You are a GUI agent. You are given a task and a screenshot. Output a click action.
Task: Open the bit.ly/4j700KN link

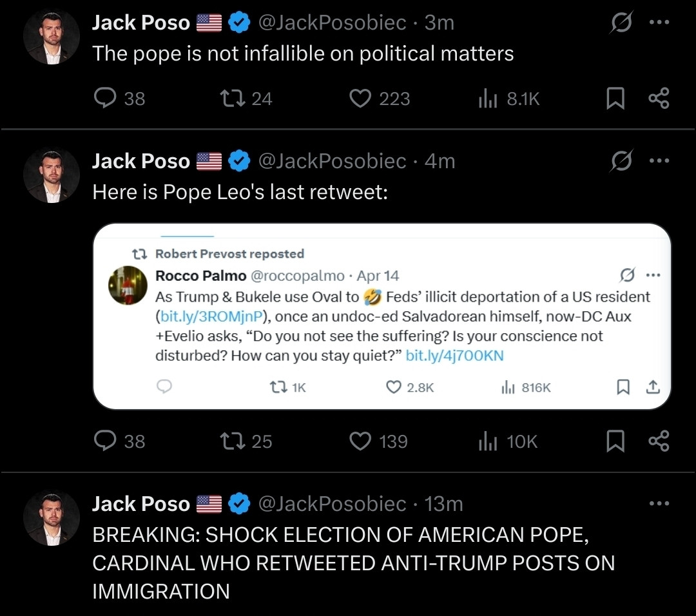454,356
